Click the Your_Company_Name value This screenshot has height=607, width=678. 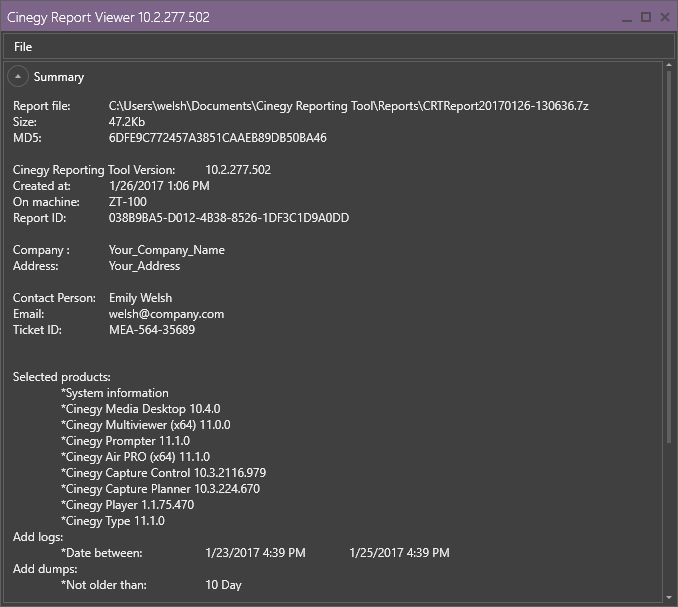[x=166, y=250]
